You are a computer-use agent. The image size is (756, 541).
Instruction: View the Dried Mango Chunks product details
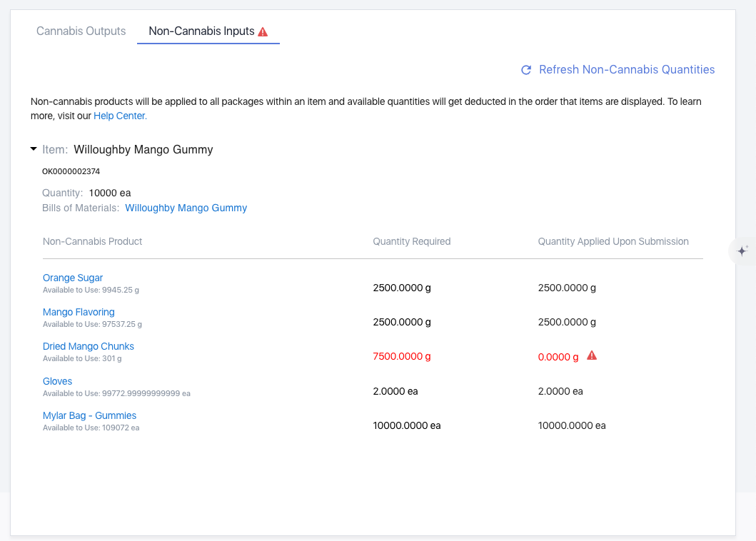pyautogui.click(x=88, y=346)
